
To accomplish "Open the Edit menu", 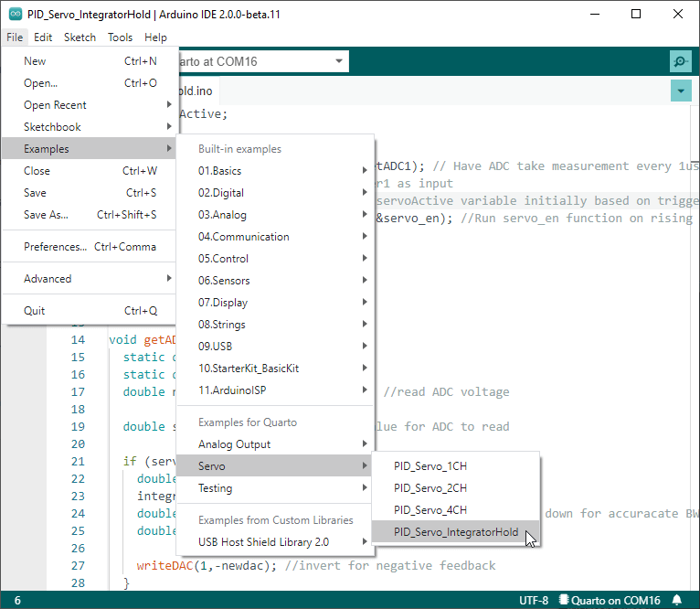I will [x=43, y=37].
